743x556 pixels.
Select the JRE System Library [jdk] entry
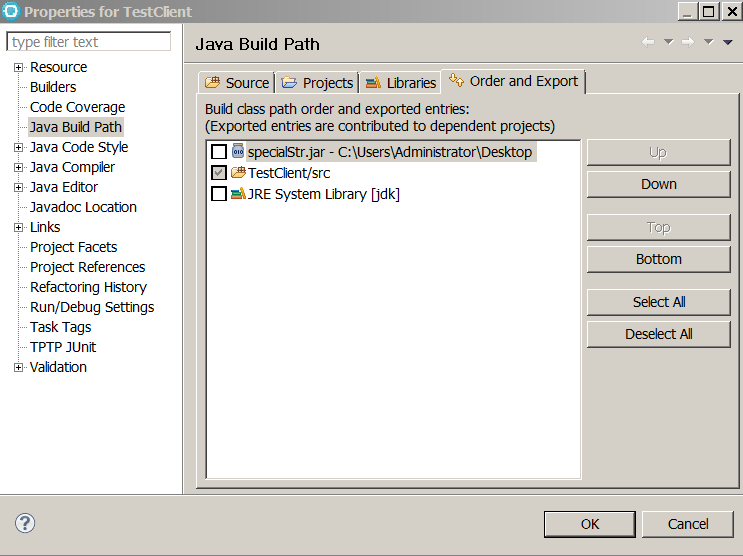pyautogui.click(x=324, y=194)
